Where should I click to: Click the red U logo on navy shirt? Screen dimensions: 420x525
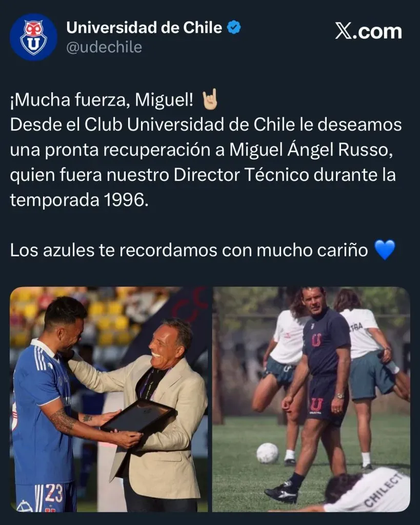click(x=316, y=340)
